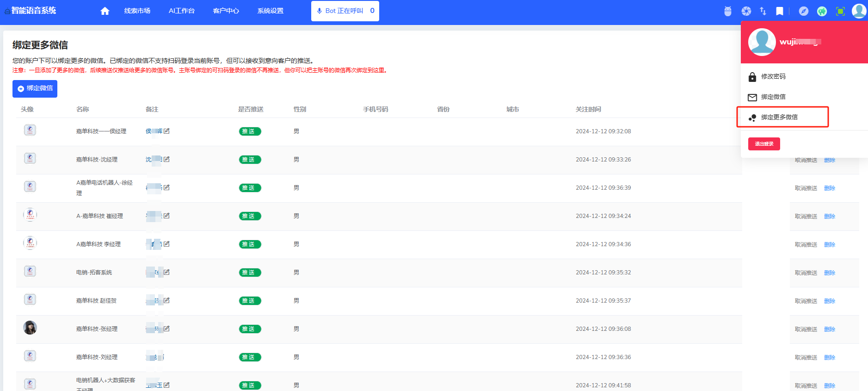Click the Android robot icon in header

click(727, 11)
